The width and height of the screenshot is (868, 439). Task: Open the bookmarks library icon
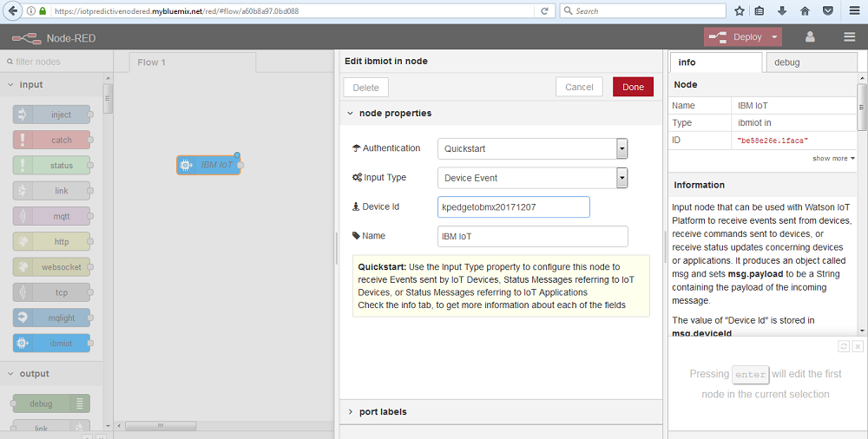click(x=759, y=10)
